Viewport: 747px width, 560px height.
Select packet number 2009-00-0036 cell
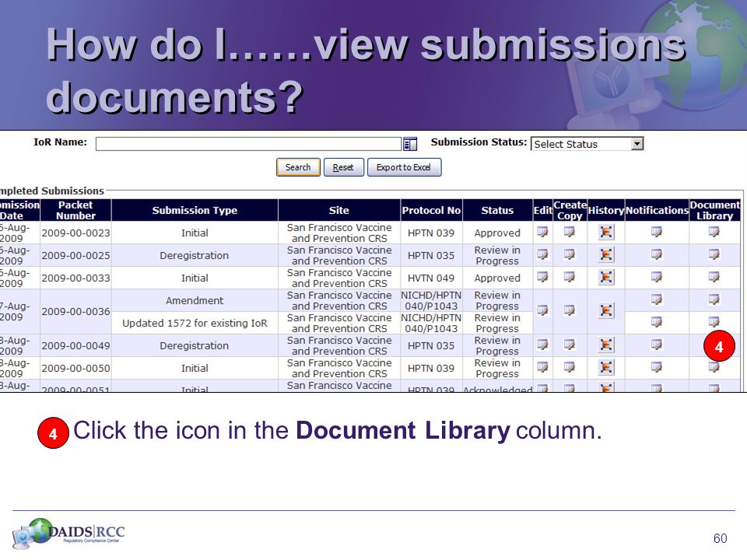pyautogui.click(x=75, y=311)
